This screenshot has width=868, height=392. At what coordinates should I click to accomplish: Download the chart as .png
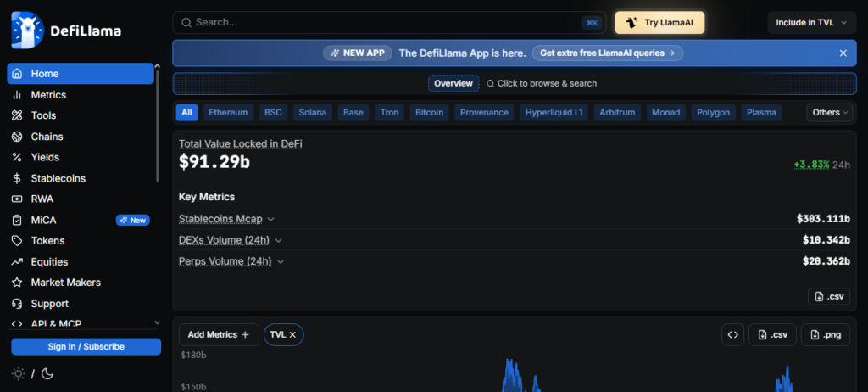tap(826, 335)
